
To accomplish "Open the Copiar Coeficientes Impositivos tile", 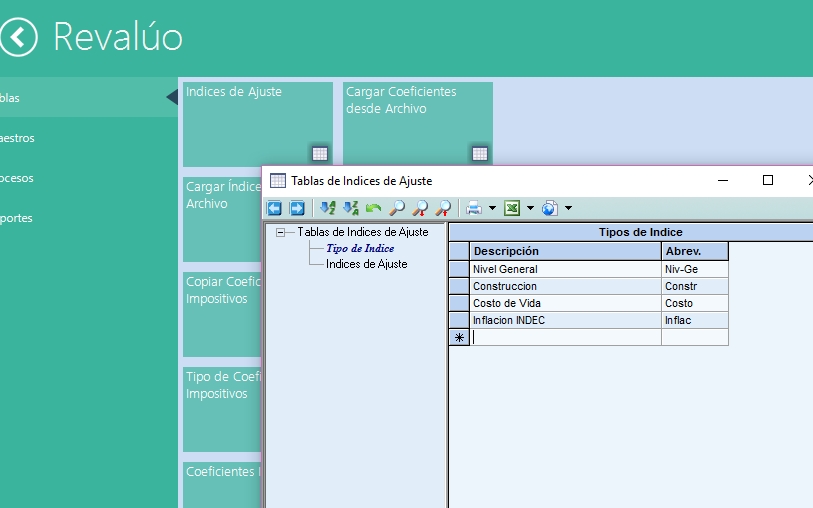I will 222,314.
